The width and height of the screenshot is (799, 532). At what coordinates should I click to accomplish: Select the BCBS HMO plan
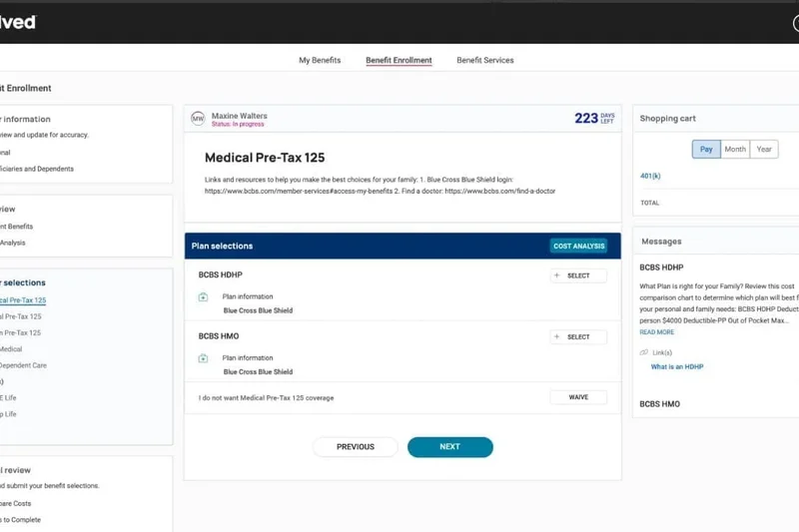(x=578, y=337)
